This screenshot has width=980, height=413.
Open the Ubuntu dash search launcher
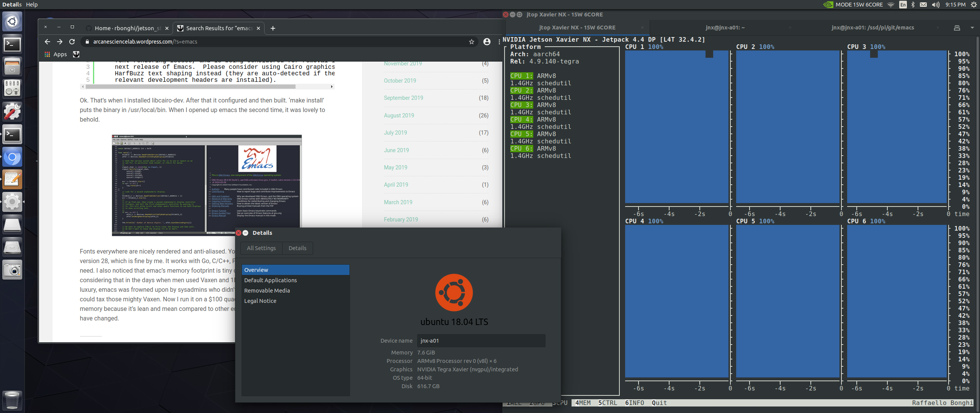click(x=12, y=21)
